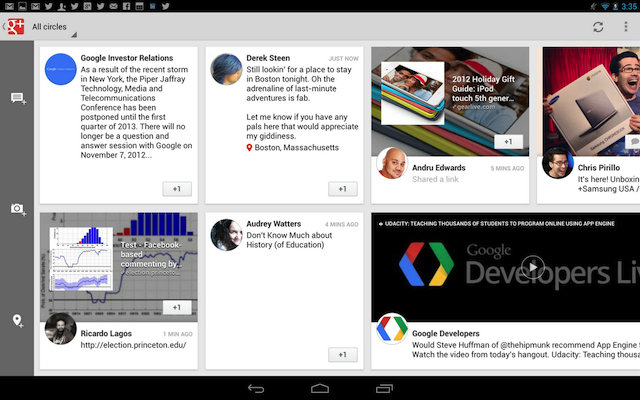Open the three-dot overflow menu
The width and height of the screenshot is (640, 400).
pos(625,27)
